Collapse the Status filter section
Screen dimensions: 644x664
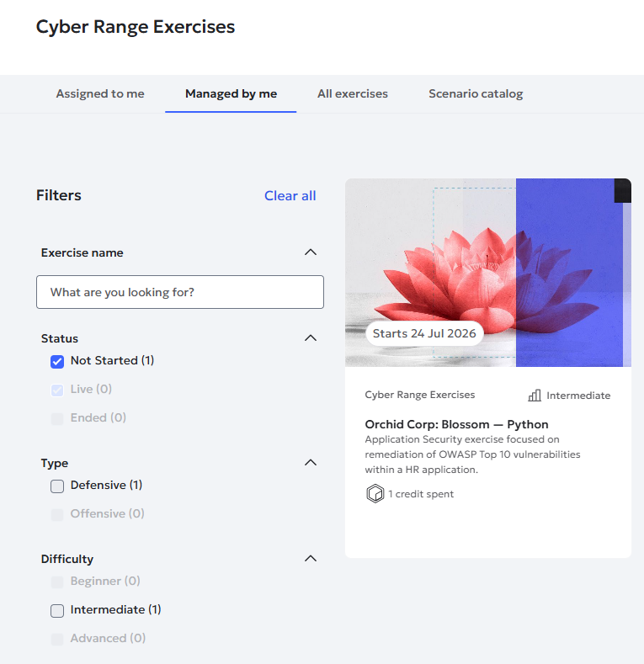click(x=311, y=338)
